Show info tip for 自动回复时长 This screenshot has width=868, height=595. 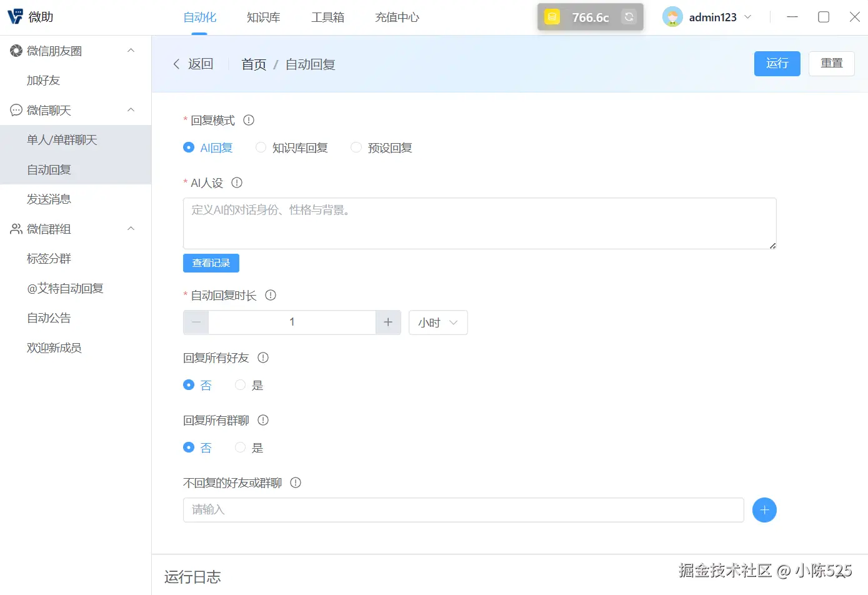[x=271, y=295]
